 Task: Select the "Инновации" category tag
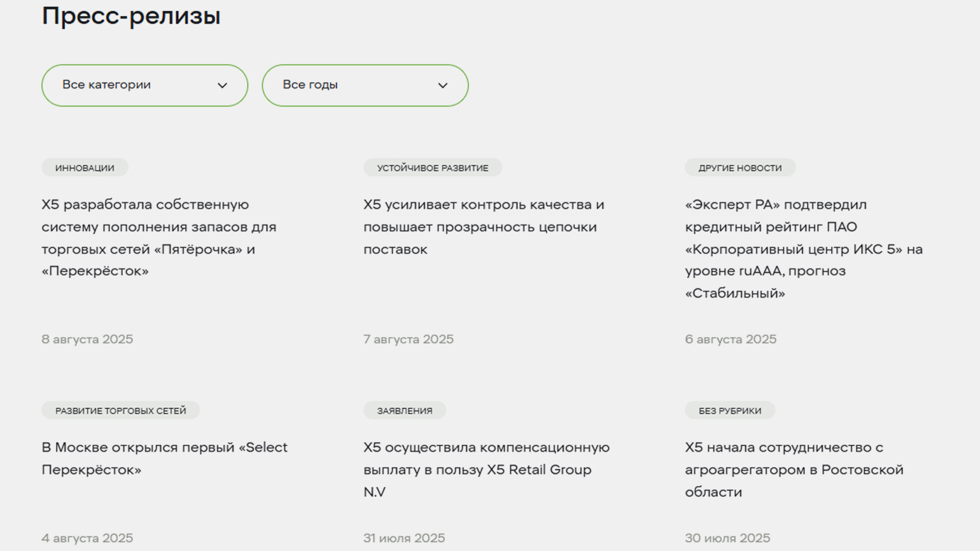pyautogui.click(x=85, y=168)
